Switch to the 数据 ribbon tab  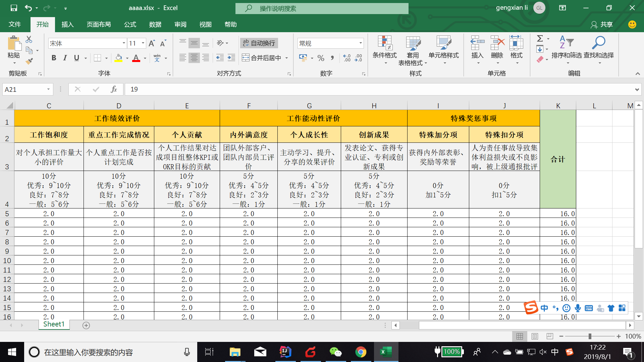pos(155,24)
